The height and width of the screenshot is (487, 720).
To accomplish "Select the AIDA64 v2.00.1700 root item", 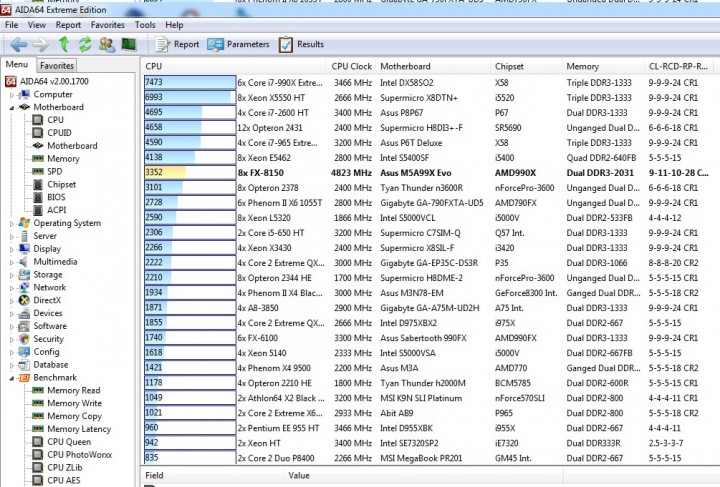I will [x=54, y=81].
